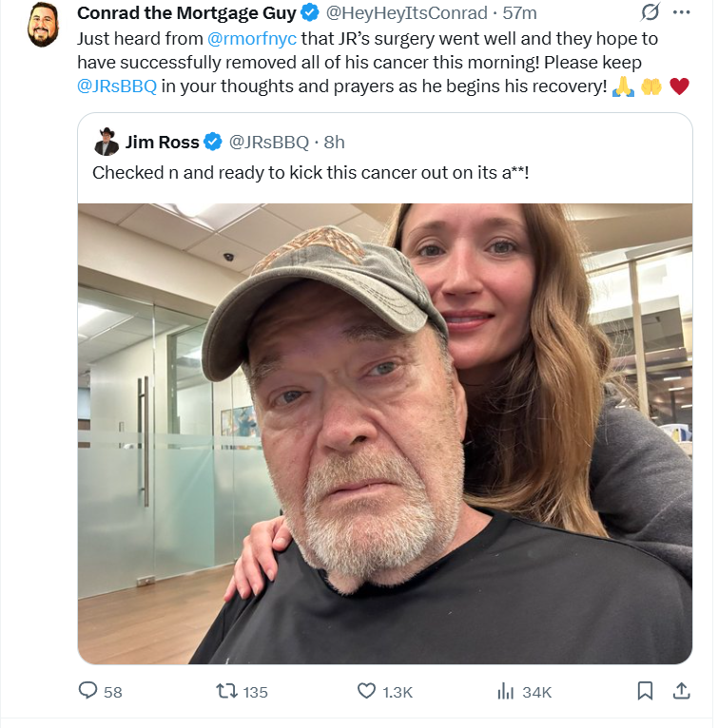Click Jim Ross's small profile avatar

[x=107, y=143]
